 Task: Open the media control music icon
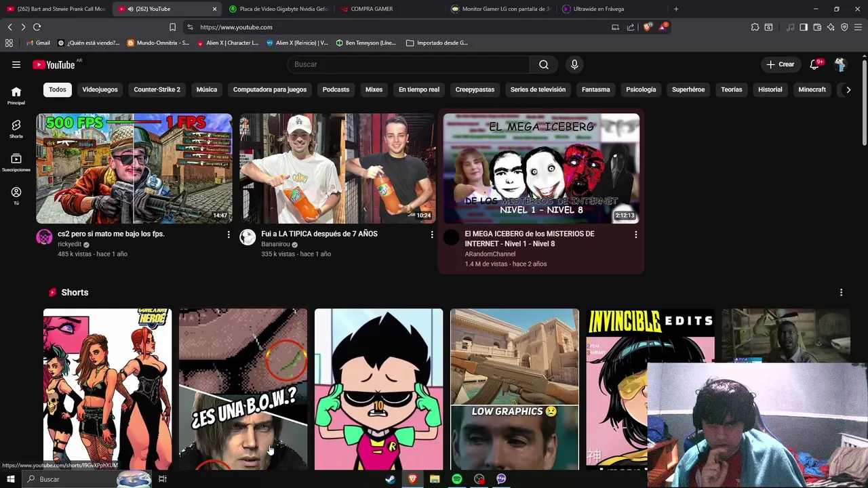[x=790, y=27]
